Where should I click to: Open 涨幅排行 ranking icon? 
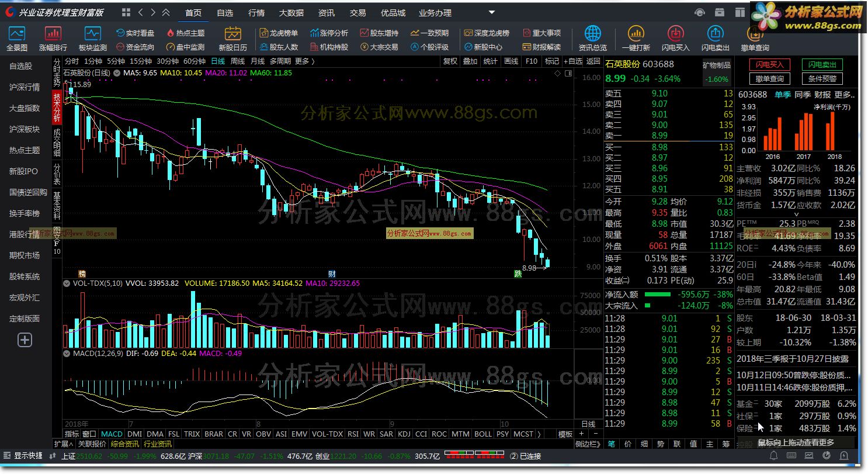(53, 39)
